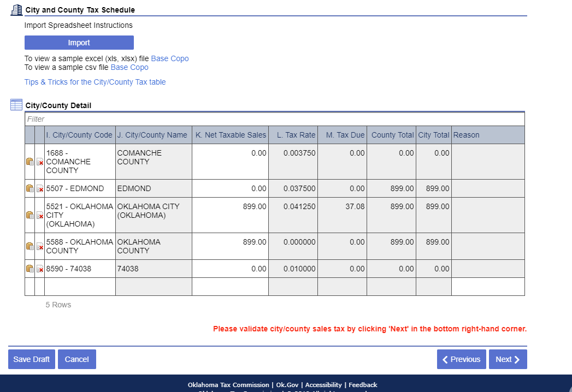The width and height of the screenshot is (572, 392).
Task: Delete the 1688 Comanche County row
Action: click(x=40, y=162)
